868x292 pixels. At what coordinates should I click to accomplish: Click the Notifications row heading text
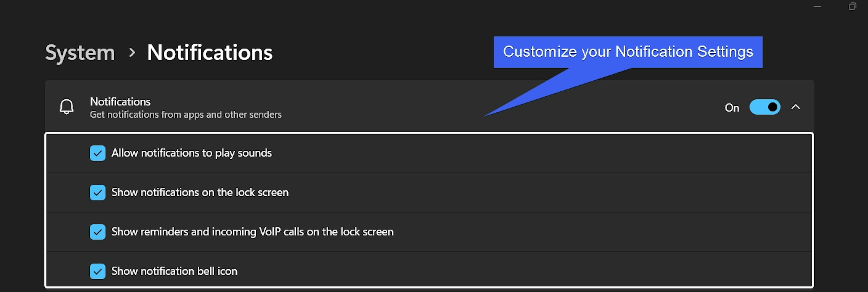[120, 102]
